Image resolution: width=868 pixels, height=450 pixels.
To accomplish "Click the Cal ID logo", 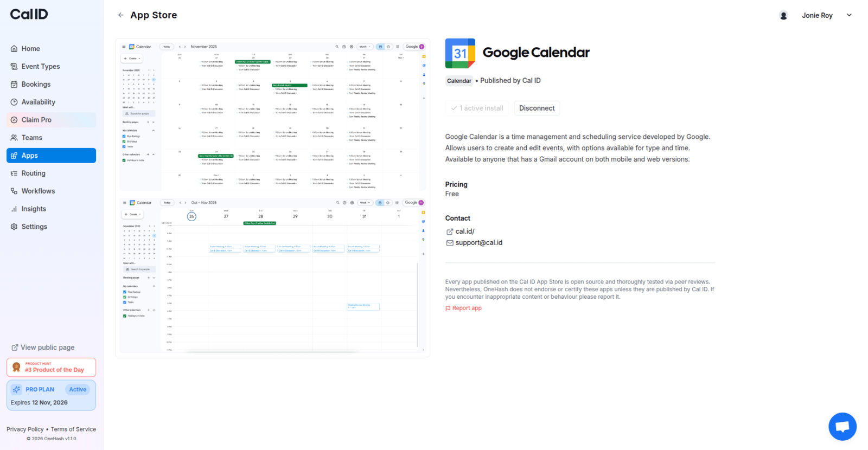I will [x=29, y=14].
